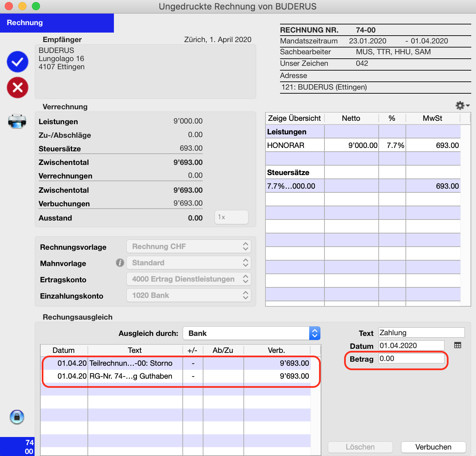
Task: Open the Mahnvorlage Standard dropdown
Action: (189, 263)
